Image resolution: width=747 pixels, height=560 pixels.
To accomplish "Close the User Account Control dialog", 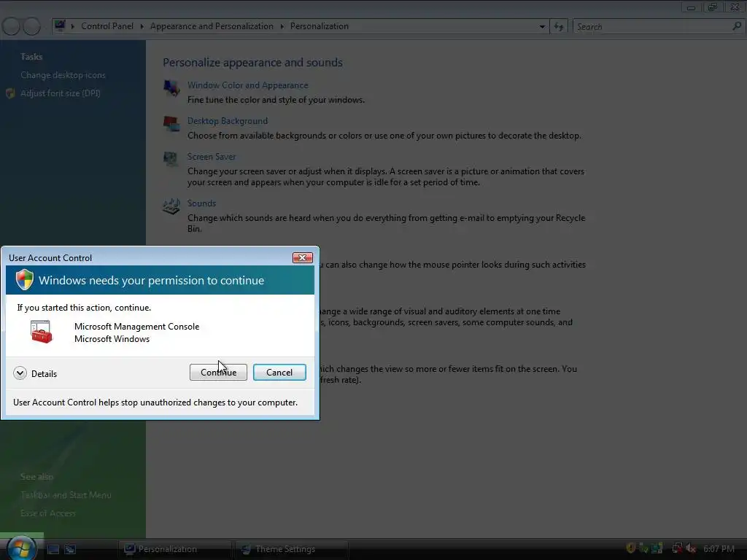I will coord(303,257).
